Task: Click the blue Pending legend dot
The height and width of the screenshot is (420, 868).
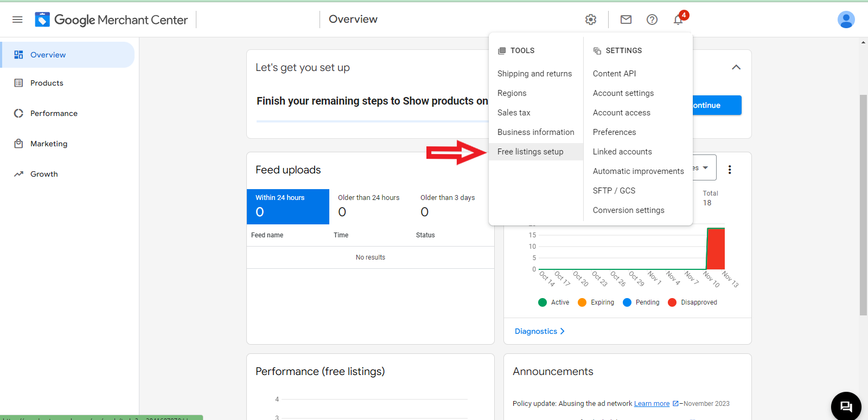Action: pyautogui.click(x=627, y=302)
